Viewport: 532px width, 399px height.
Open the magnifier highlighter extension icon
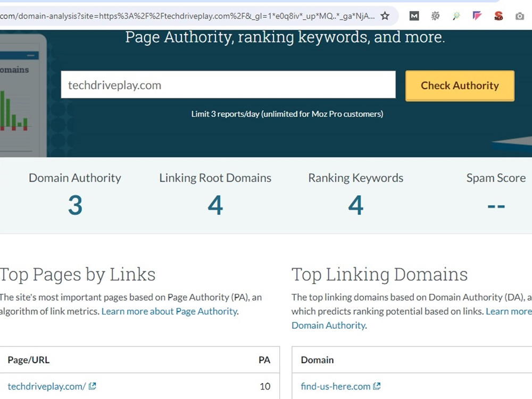click(456, 16)
